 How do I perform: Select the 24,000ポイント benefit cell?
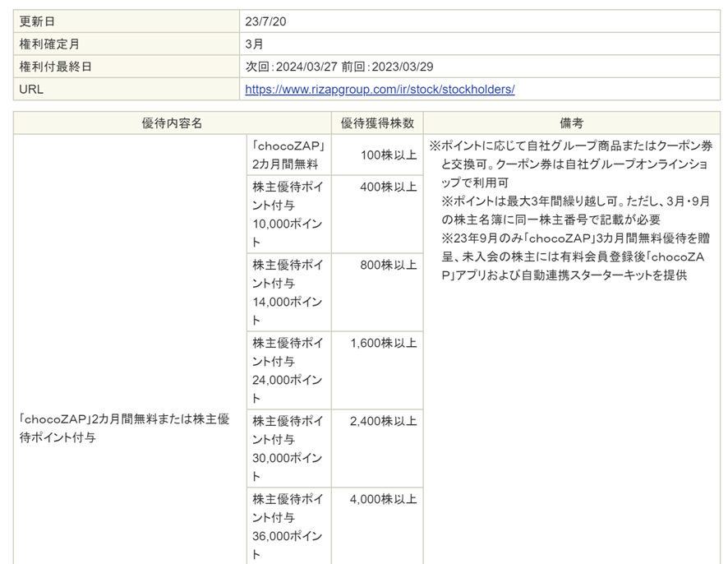pyautogui.click(x=288, y=370)
